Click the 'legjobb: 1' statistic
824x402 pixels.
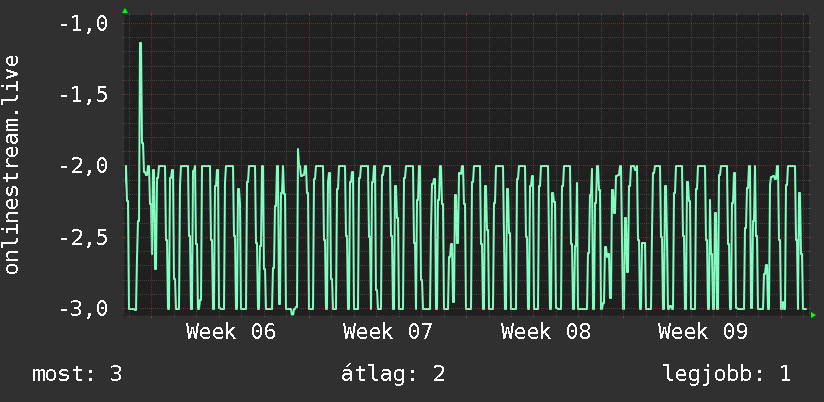pyautogui.click(x=727, y=374)
